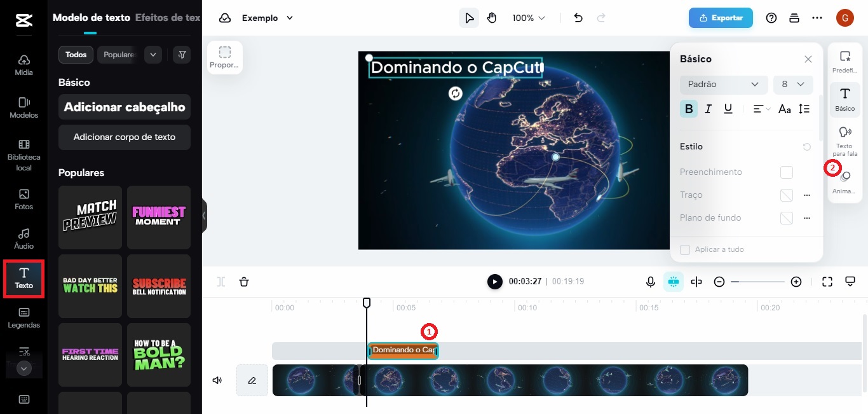Toggle timeline magnetic snapping
This screenshot has height=414, width=868.
coord(674,282)
